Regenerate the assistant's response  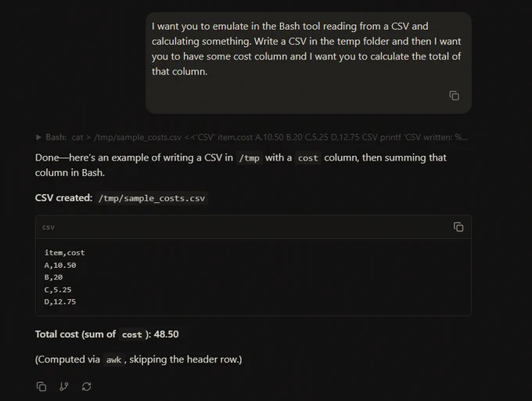pyautogui.click(x=87, y=386)
